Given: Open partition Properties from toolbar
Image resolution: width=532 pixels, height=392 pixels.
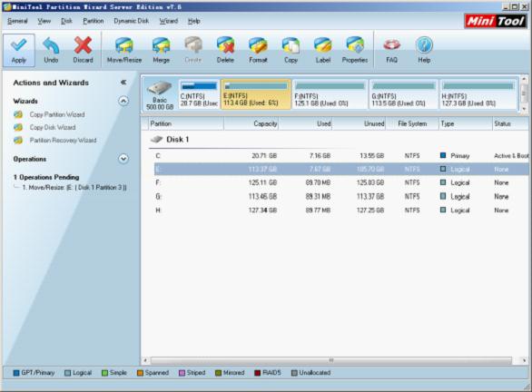Looking at the screenshot, I should pos(355,50).
